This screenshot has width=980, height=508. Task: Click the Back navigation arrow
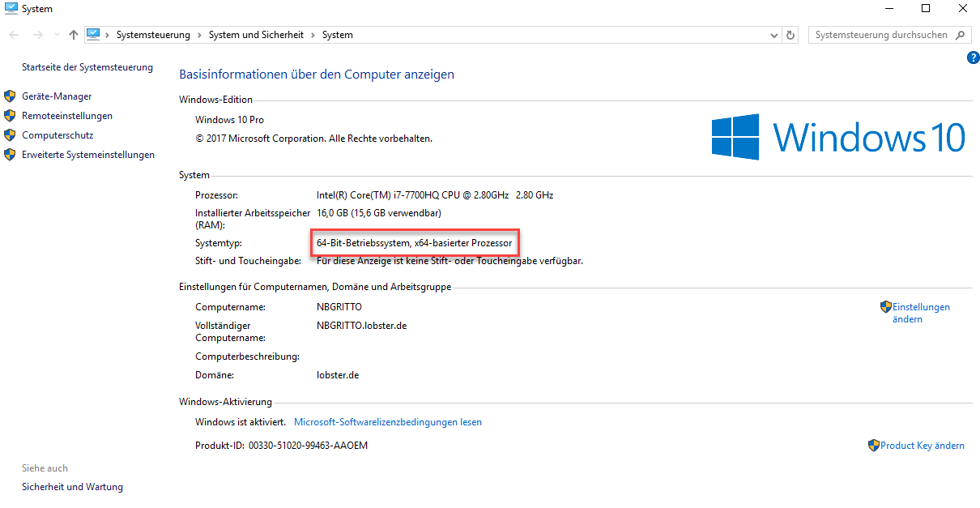(14, 35)
